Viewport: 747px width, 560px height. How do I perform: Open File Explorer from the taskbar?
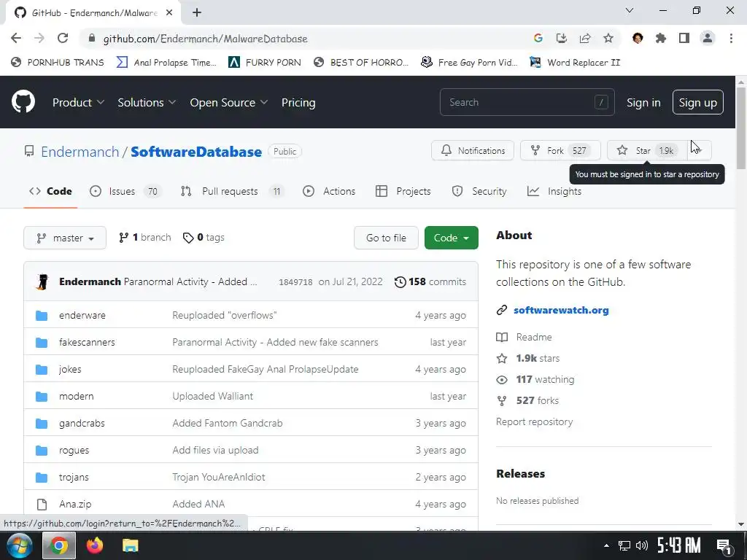tap(130, 545)
